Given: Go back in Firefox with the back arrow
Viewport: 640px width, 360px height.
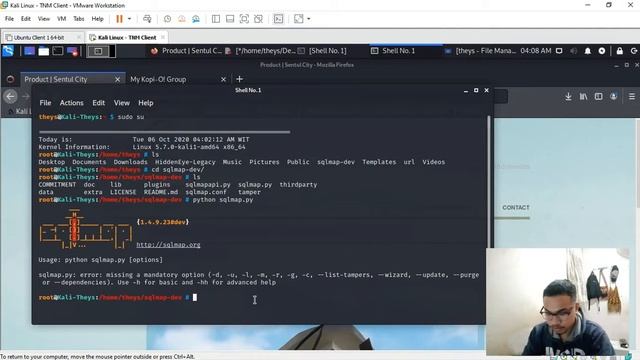Looking at the screenshot, I should point(11,97).
